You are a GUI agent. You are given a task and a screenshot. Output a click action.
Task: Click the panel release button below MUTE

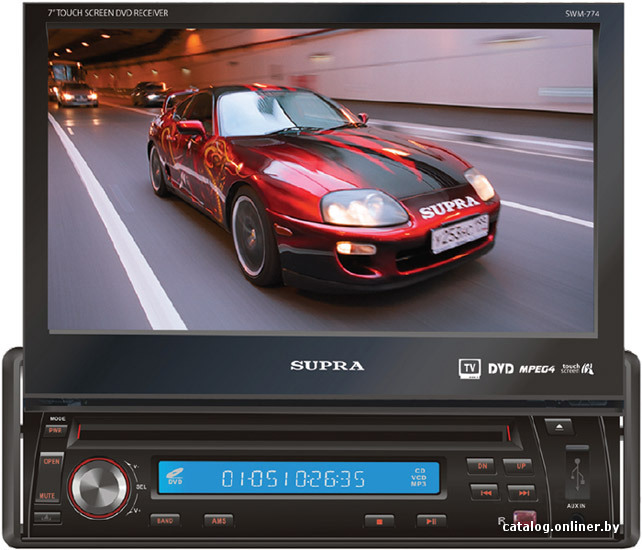click(47, 518)
